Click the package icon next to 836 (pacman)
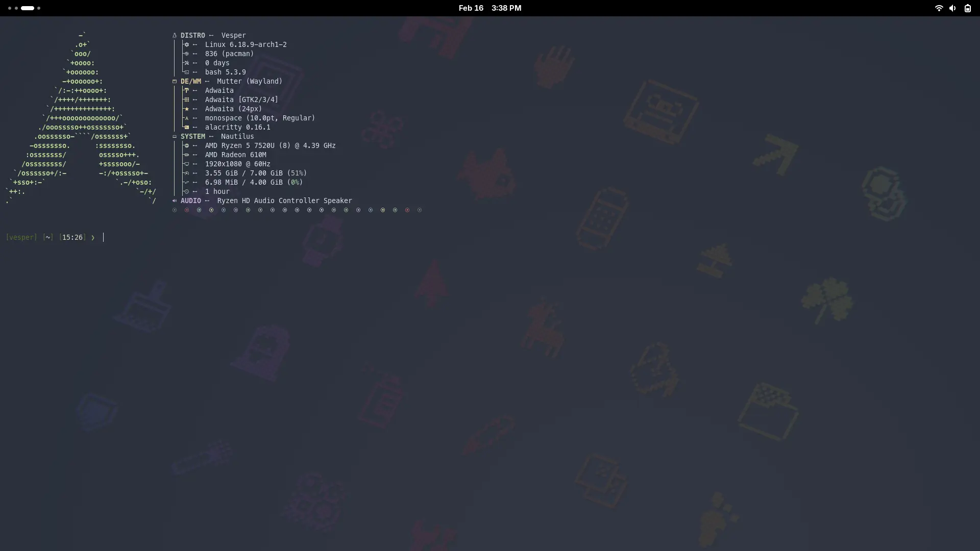The image size is (980, 551). pyautogui.click(x=186, y=54)
